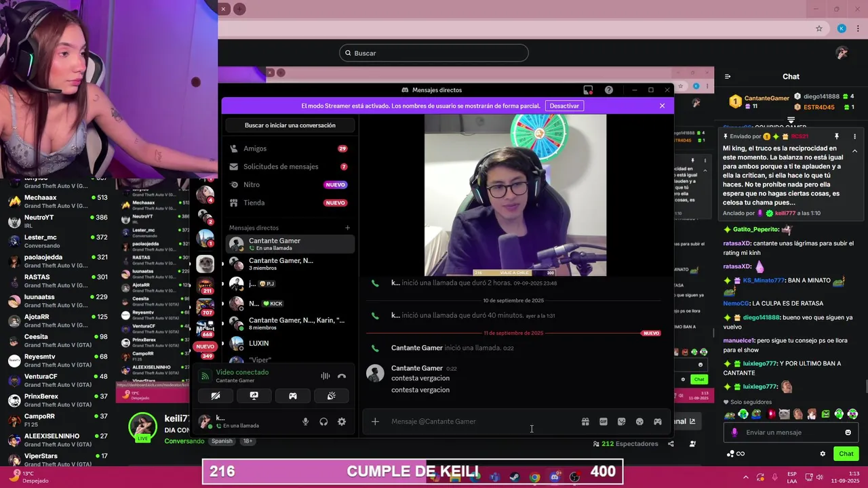Expand the gift leaderboard handle
The width and height of the screenshot is (868, 488).
point(791,120)
